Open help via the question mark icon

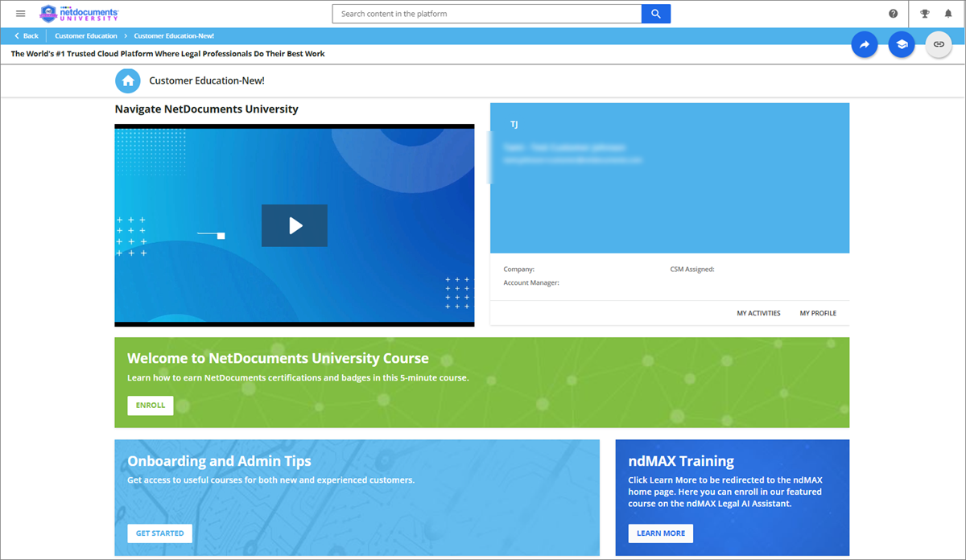pos(893,13)
